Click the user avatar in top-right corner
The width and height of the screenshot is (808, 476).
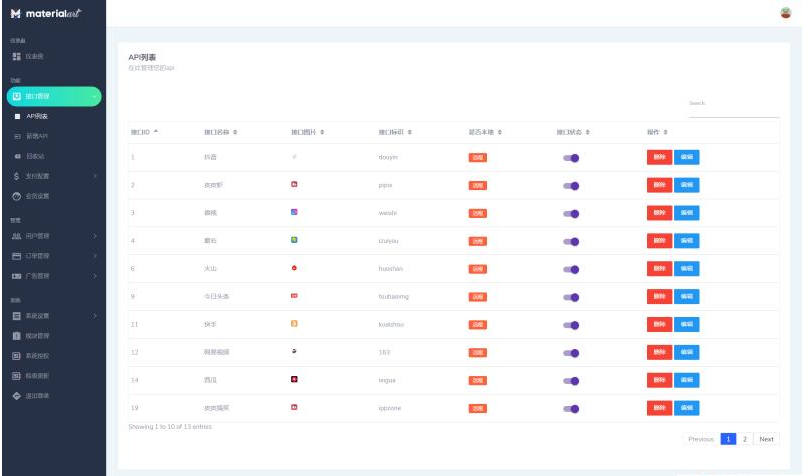(x=785, y=12)
